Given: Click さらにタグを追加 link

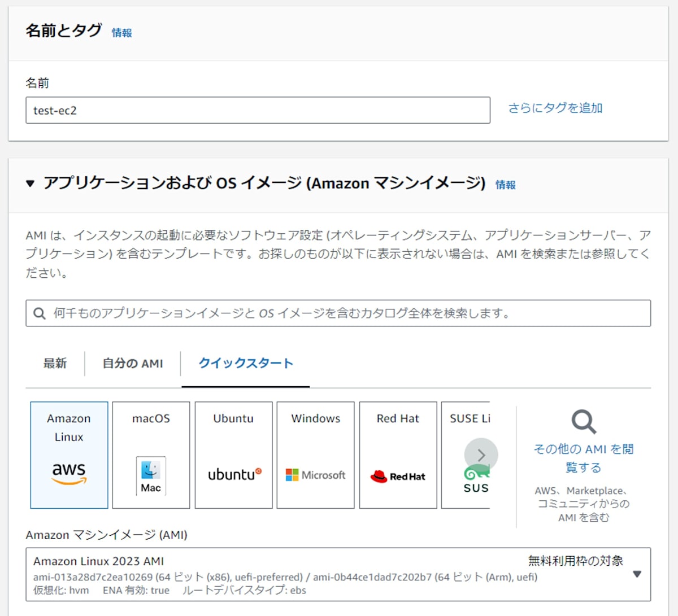Looking at the screenshot, I should click(555, 108).
